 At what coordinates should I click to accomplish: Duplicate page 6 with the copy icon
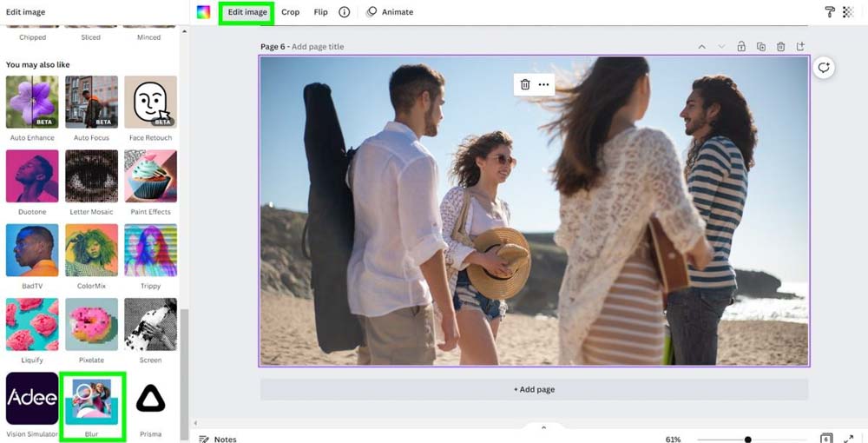(x=761, y=47)
